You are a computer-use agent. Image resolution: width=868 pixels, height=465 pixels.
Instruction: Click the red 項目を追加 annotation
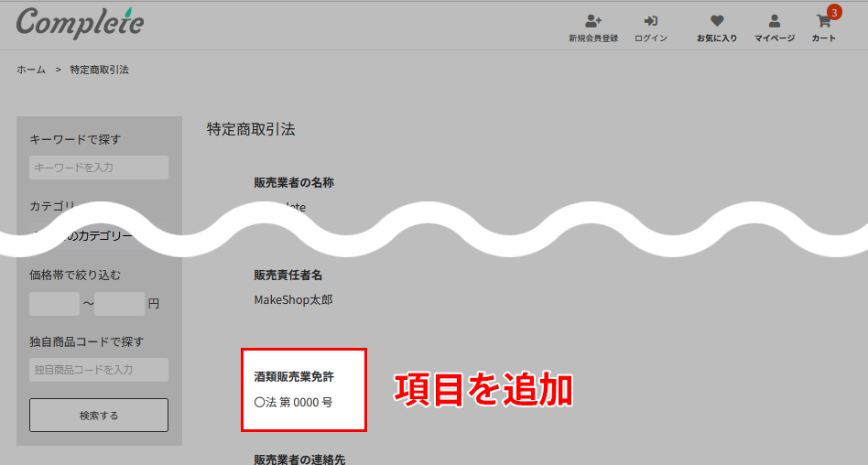483,390
